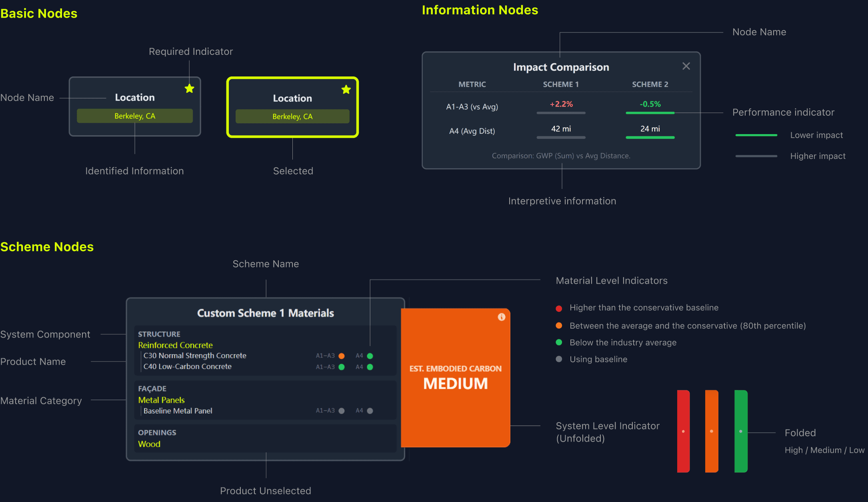Click the SCHEME 2 column header
This screenshot has width=868, height=502.
[x=650, y=84]
